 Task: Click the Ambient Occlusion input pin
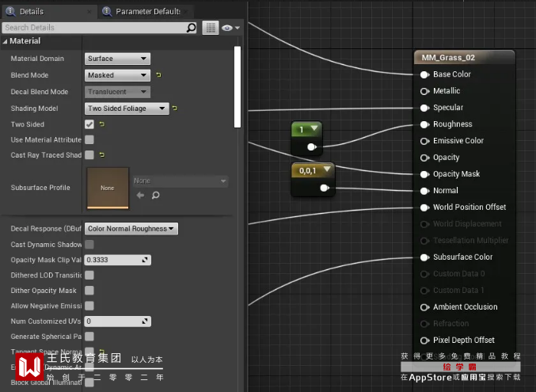(x=424, y=307)
